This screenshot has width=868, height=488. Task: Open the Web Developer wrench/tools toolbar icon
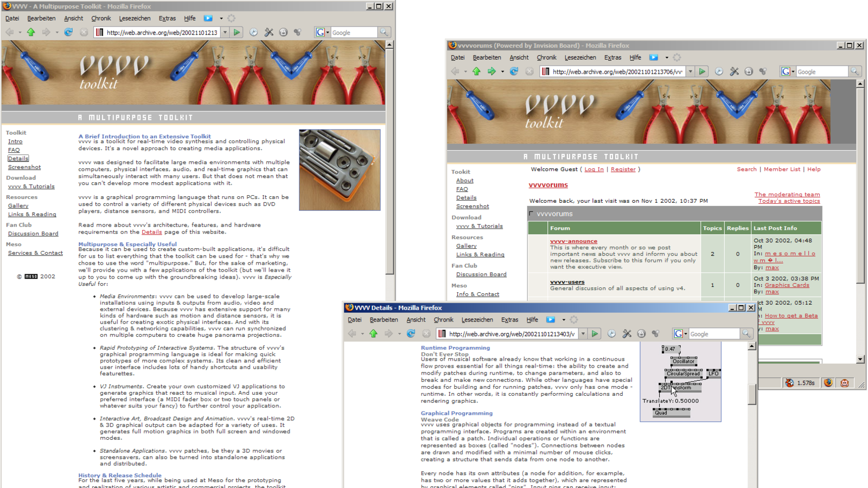pos(627,333)
